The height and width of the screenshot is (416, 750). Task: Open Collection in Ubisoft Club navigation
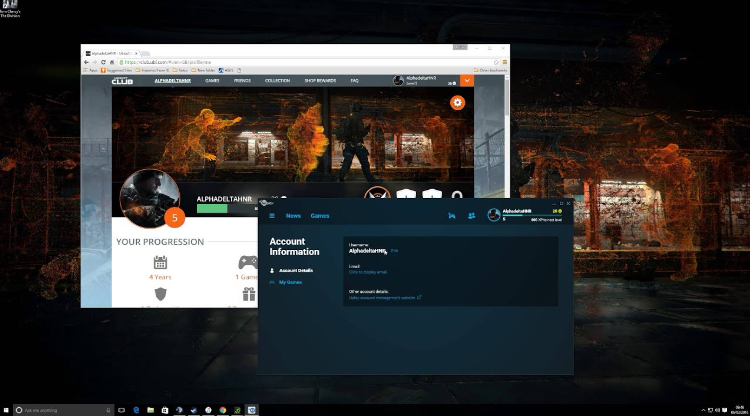pyautogui.click(x=277, y=81)
